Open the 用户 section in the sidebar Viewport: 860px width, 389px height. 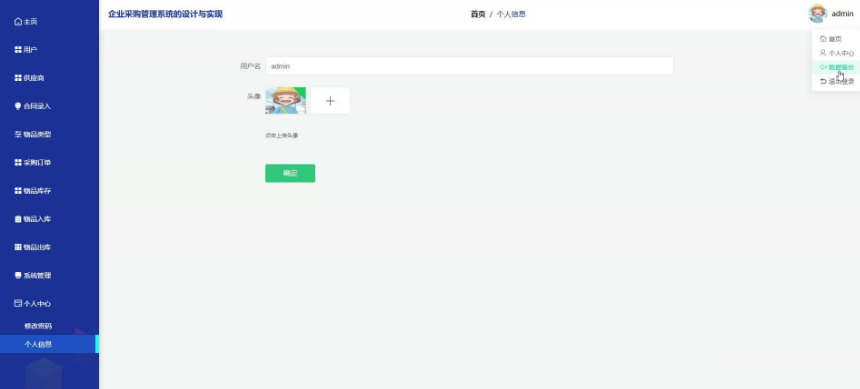pos(26,50)
